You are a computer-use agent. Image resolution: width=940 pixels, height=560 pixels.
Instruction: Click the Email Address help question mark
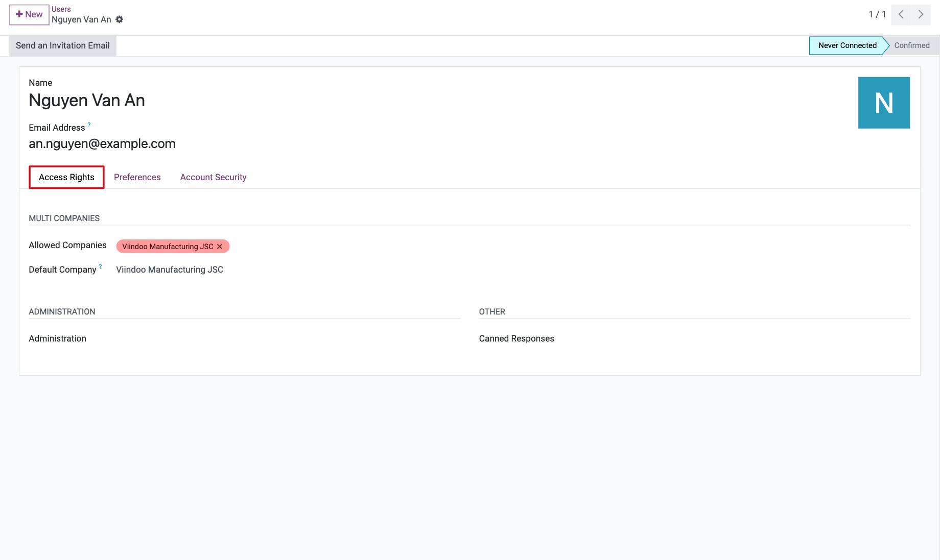(x=89, y=124)
